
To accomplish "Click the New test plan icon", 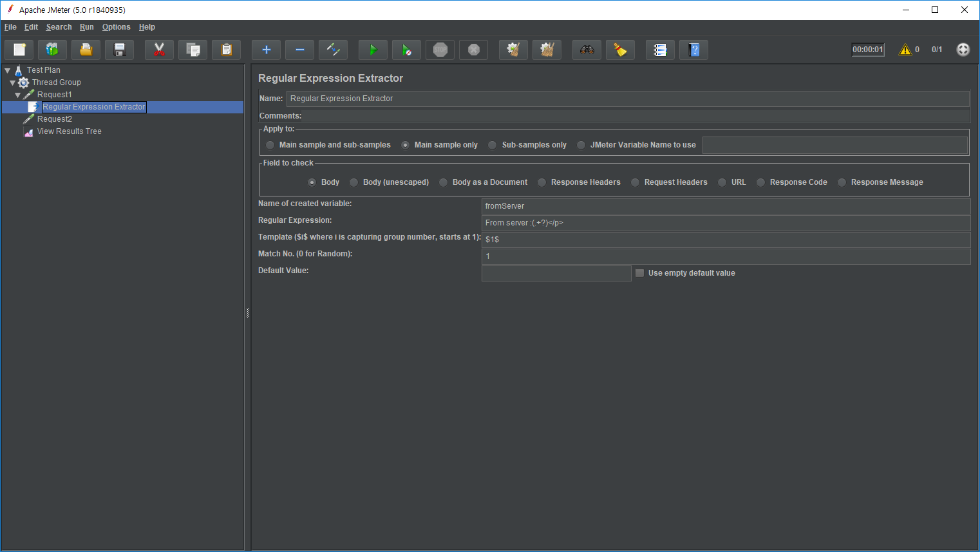I will click(19, 50).
